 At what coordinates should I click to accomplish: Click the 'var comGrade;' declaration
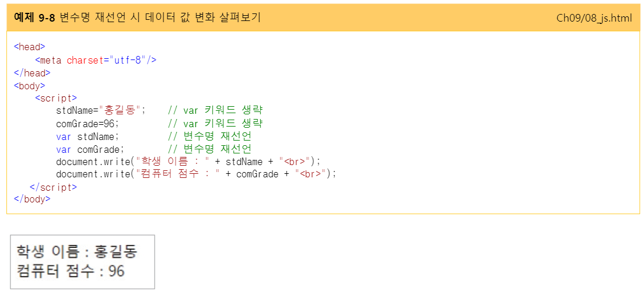click(90, 149)
